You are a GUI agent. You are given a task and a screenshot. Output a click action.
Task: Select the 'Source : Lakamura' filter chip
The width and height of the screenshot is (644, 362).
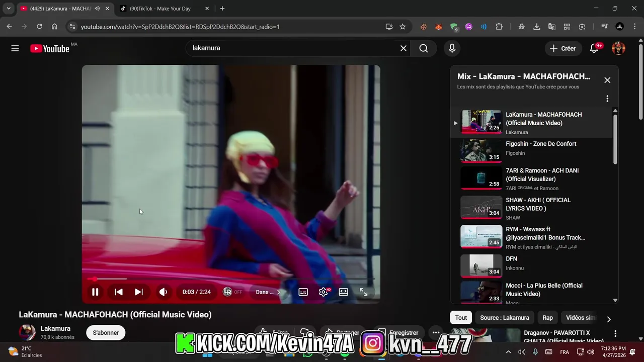[x=505, y=318]
